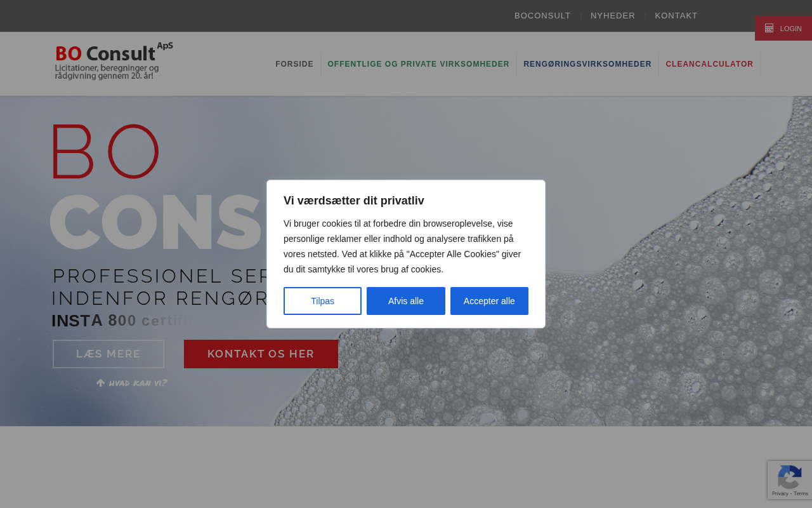
Task: Click the 'Hvad kan vi?' handwritten text
Action: pyautogui.click(x=138, y=383)
